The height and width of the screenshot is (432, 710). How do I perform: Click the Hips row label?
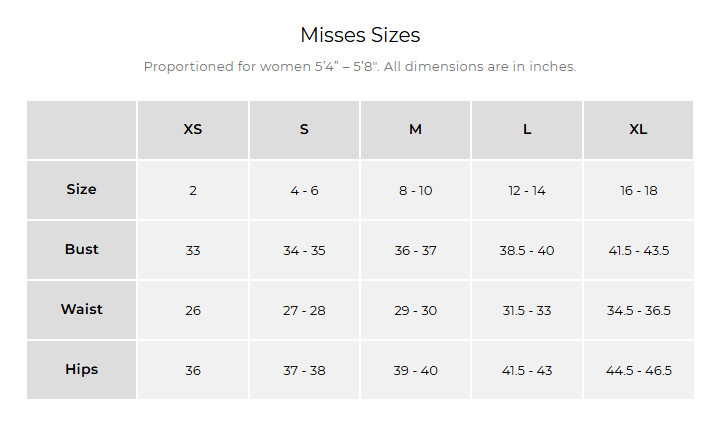tap(82, 370)
